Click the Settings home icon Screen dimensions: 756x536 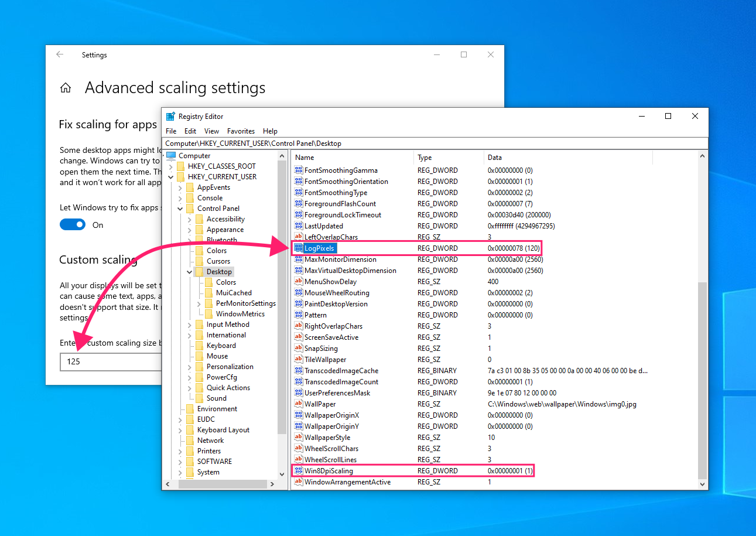[x=66, y=88]
